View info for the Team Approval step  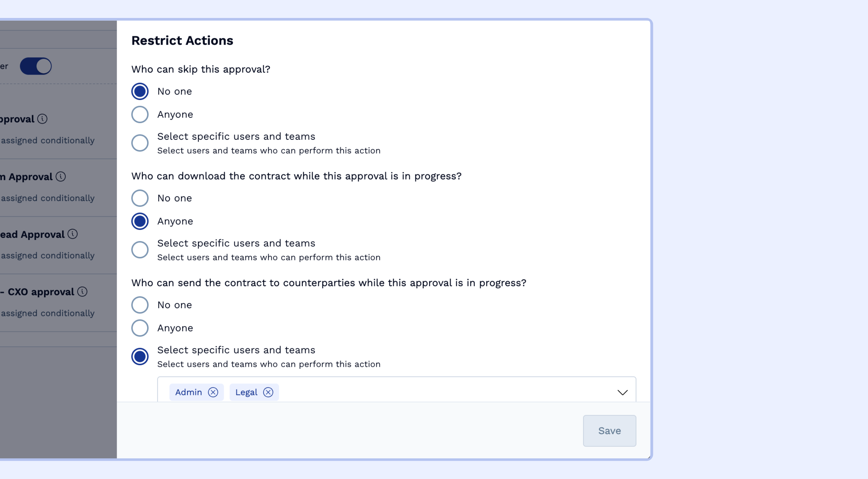click(x=60, y=176)
